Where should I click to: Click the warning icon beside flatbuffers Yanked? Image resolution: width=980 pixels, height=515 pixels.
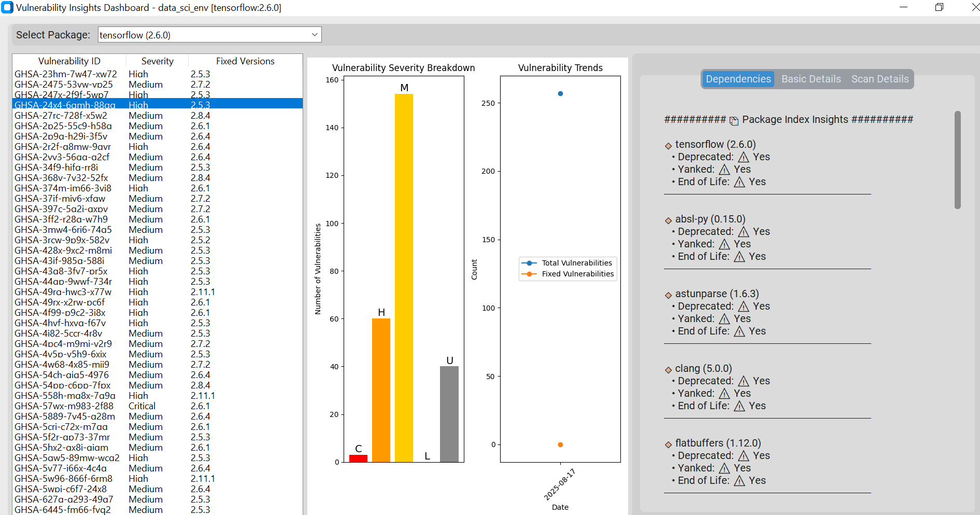point(725,468)
